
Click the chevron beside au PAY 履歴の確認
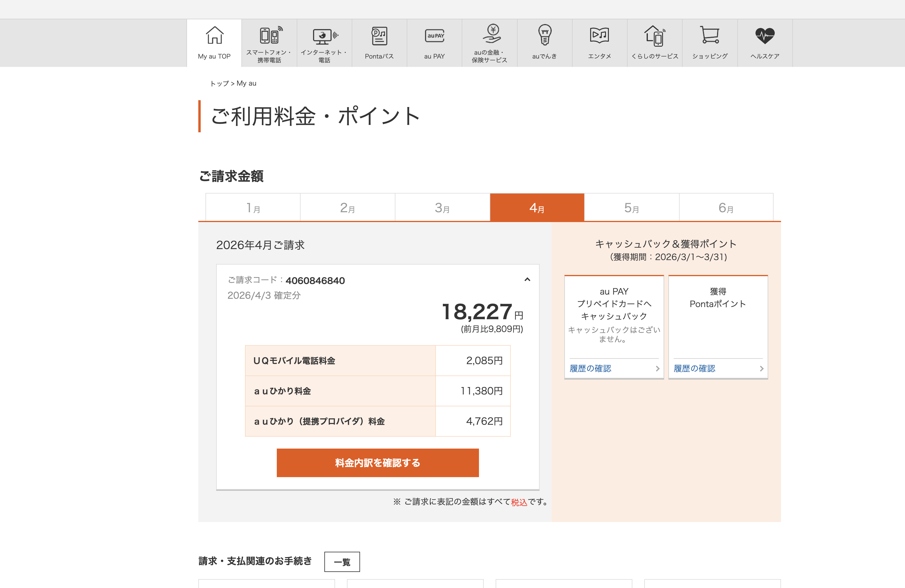(x=657, y=368)
